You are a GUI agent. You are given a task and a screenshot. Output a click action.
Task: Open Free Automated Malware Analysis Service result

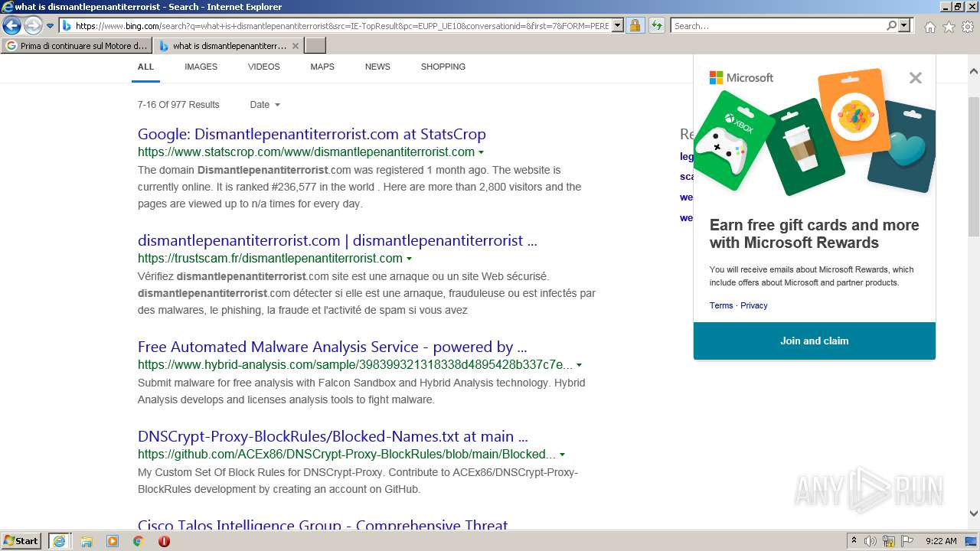click(332, 347)
